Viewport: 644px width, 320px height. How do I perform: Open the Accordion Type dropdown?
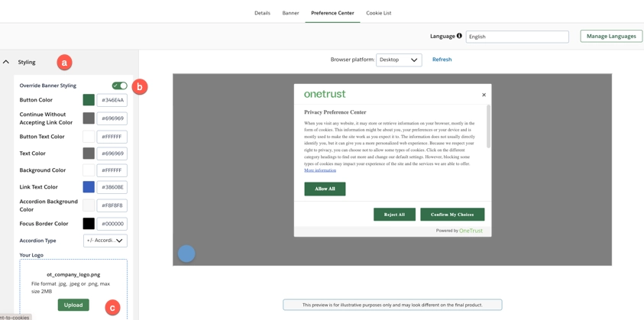(x=105, y=241)
